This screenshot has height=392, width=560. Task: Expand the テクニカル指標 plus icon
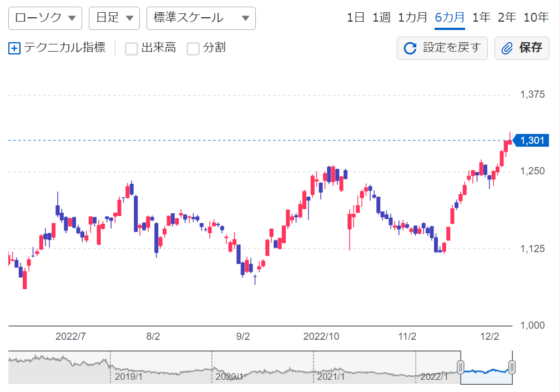[14, 48]
